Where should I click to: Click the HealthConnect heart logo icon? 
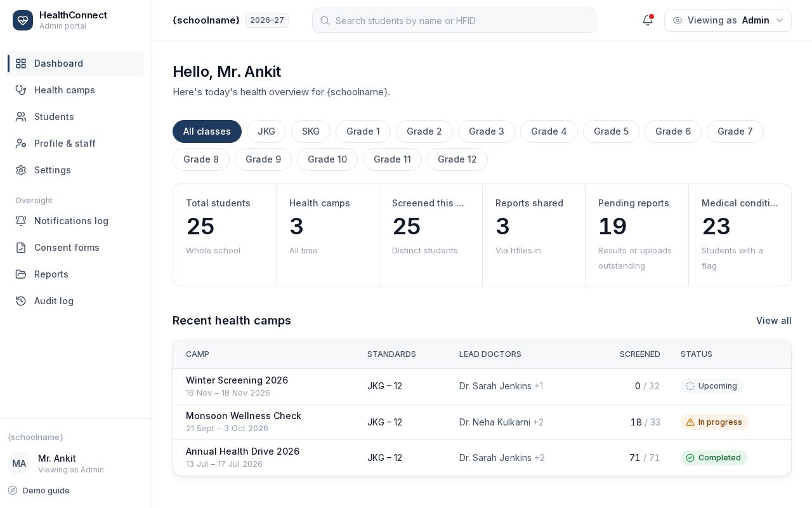[x=23, y=20]
